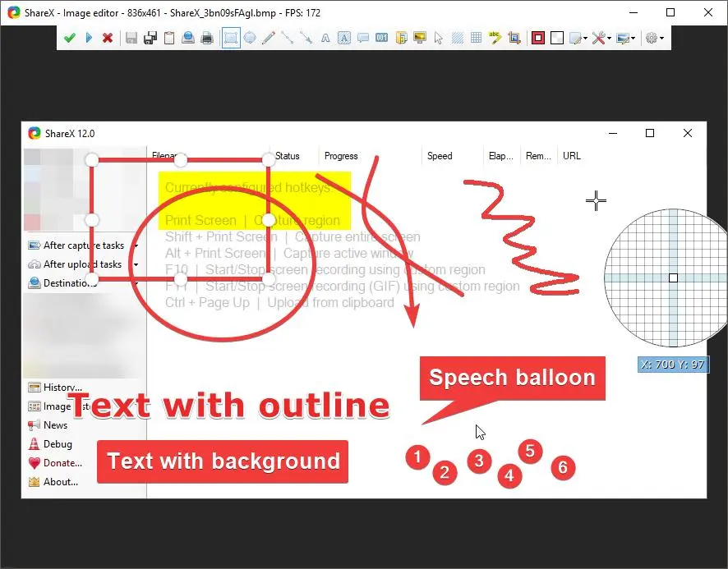Select the Step number tool

tap(381, 38)
